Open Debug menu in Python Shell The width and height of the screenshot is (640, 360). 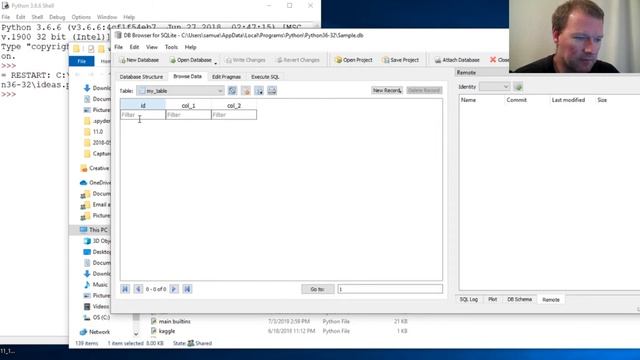[x=57, y=17]
